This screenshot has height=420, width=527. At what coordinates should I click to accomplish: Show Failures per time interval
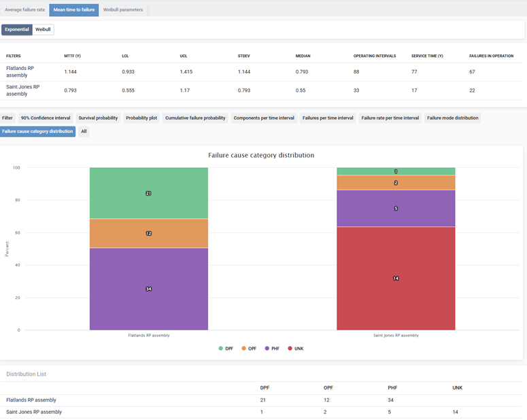coord(328,118)
